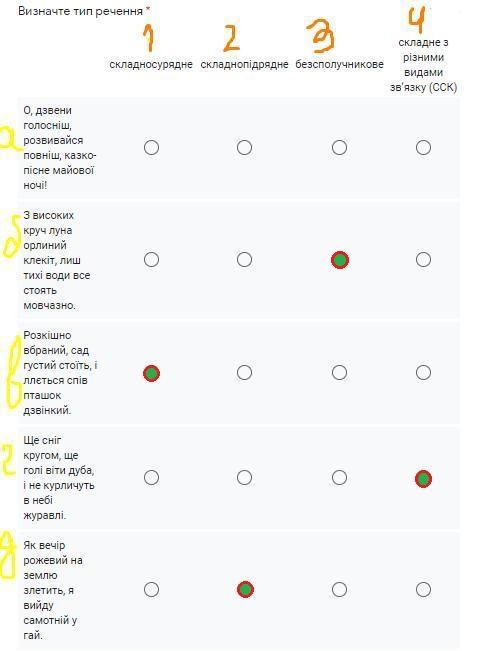The height and width of the screenshot is (651, 477).
Task: Select складнопідрядне for 'Ще сніг кругом' sentence
Action: tap(244, 477)
